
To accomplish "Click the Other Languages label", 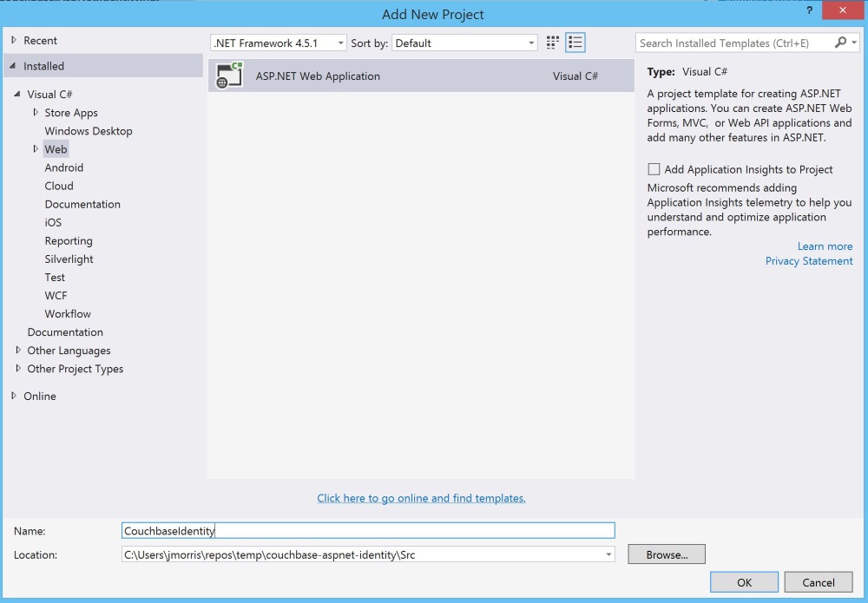I will click(x=69, y=351).
